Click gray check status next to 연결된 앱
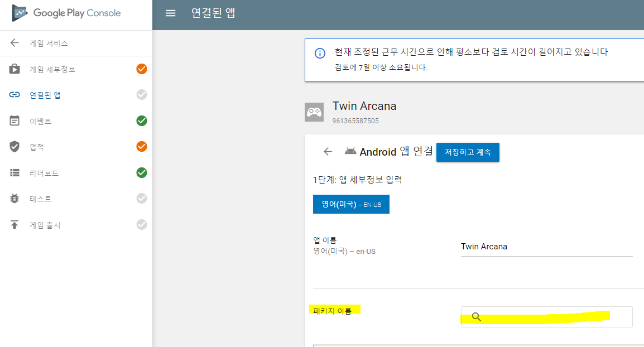This screenshot has height=347, width=644. 142,95
